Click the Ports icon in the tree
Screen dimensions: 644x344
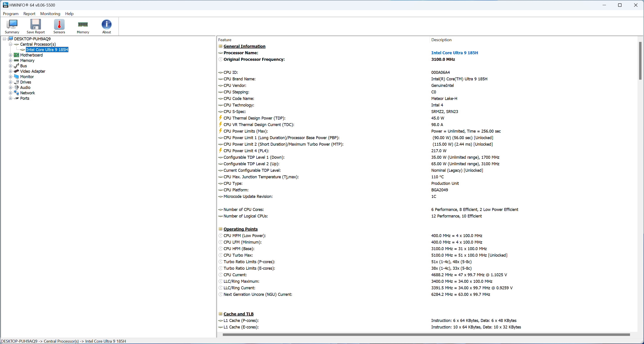(16, 98)
